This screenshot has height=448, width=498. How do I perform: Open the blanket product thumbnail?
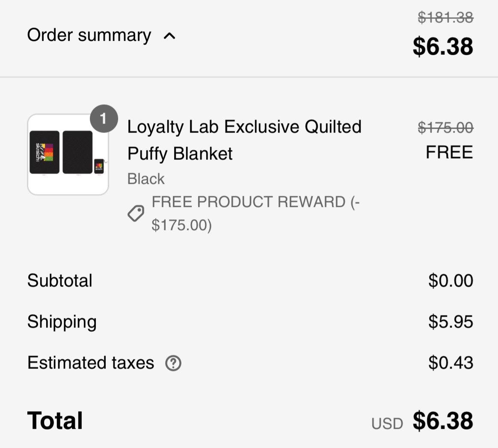[68, 154]
